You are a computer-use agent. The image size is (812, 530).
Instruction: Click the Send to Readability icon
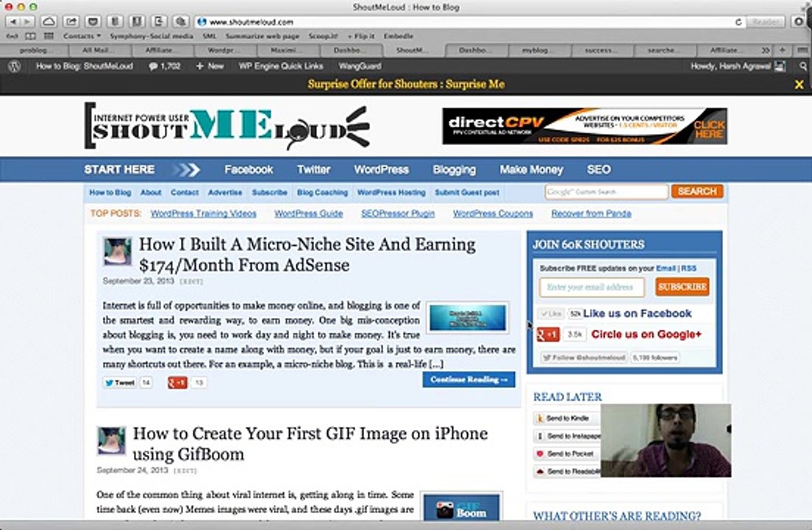(540, 471)
